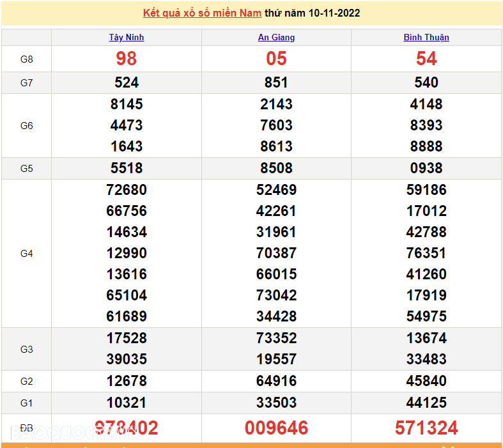Click Bình Thuận's G8 number 54
The width and height of the screenshot is (503, 448).
pyautogui.click(x=426, y=59)
